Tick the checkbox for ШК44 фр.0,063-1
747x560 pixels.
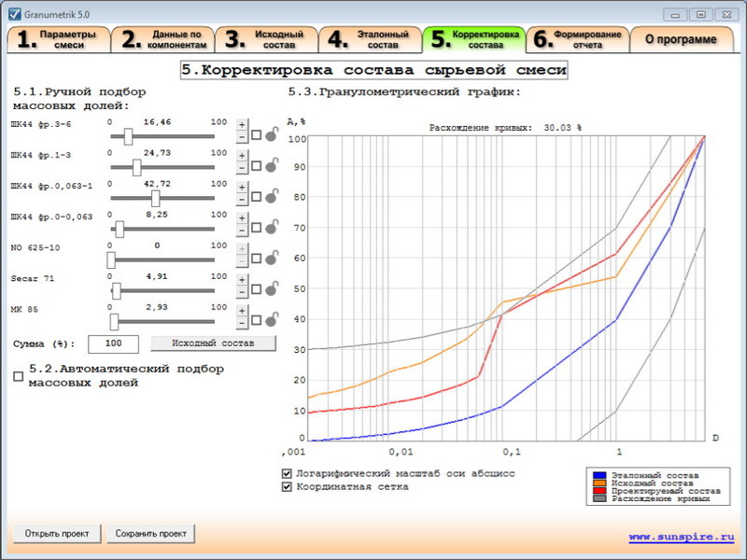pos(256,197)
